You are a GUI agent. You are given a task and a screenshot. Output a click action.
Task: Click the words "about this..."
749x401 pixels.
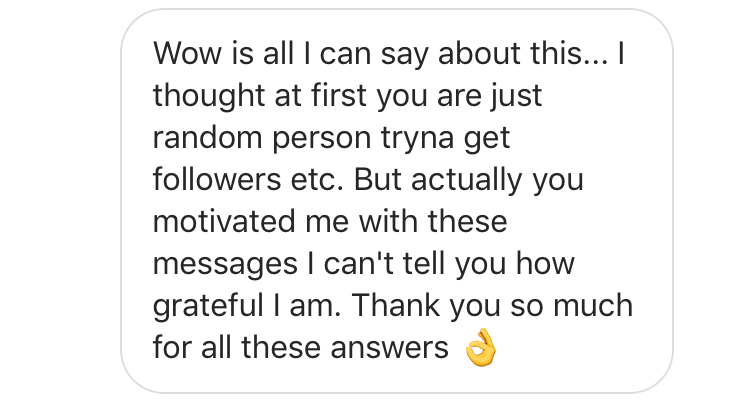(524, 53)
